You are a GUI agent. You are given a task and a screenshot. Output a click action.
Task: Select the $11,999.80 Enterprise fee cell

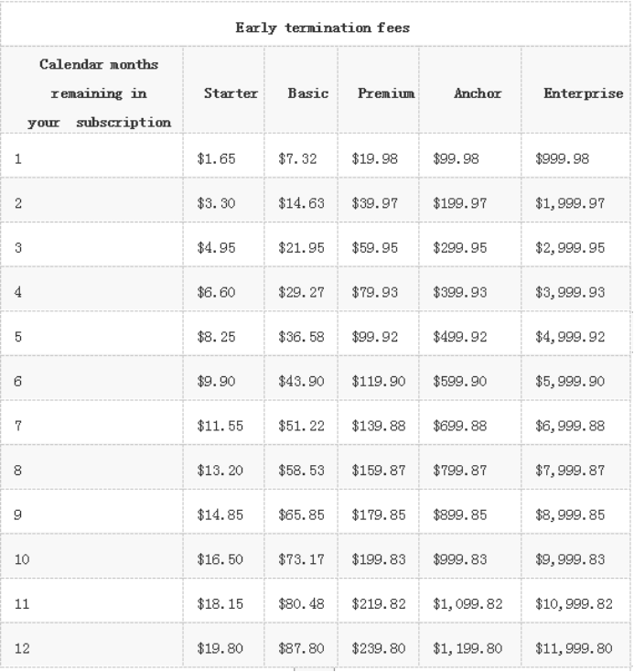coord(573,648)
